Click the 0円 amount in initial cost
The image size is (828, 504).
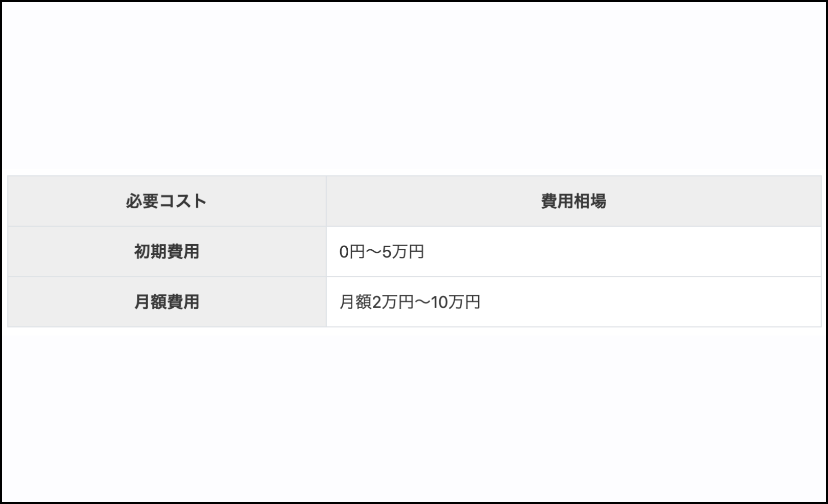pyautogui.click(x=352, y=252)
